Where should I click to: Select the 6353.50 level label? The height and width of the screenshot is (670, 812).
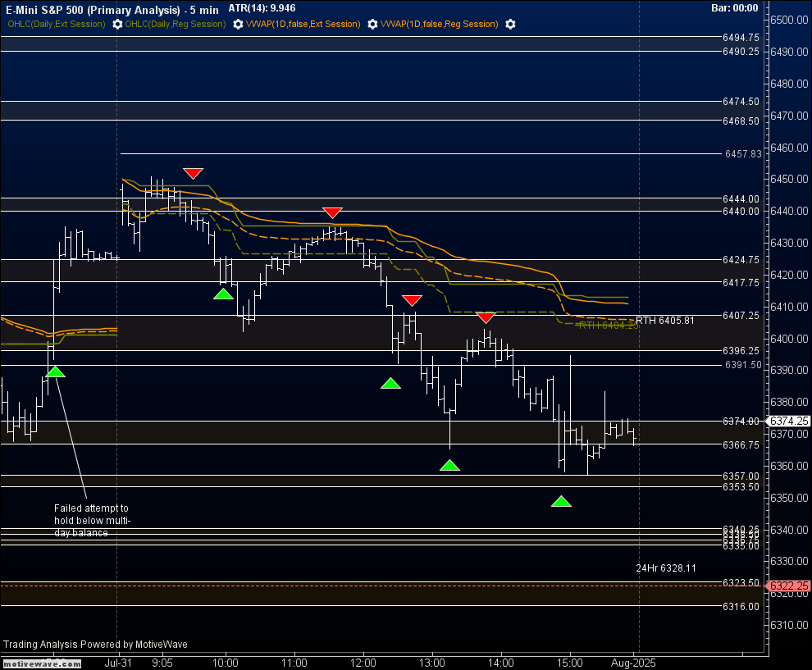pos(741,486)
